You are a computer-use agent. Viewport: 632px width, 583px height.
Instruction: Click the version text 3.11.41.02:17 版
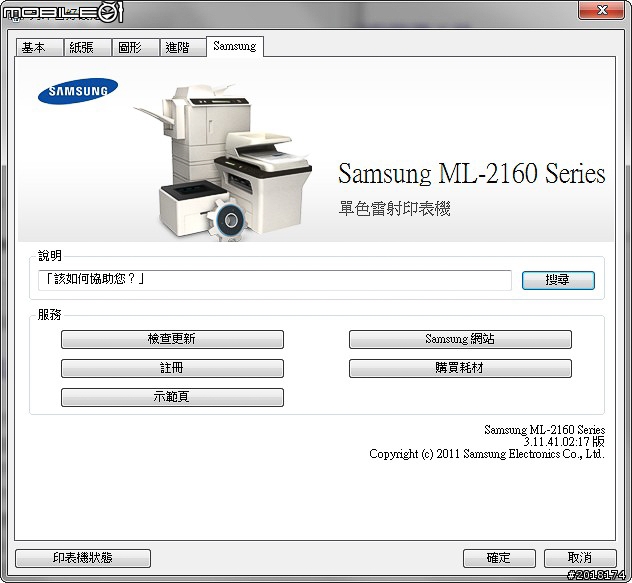click(x=563, y=441)
